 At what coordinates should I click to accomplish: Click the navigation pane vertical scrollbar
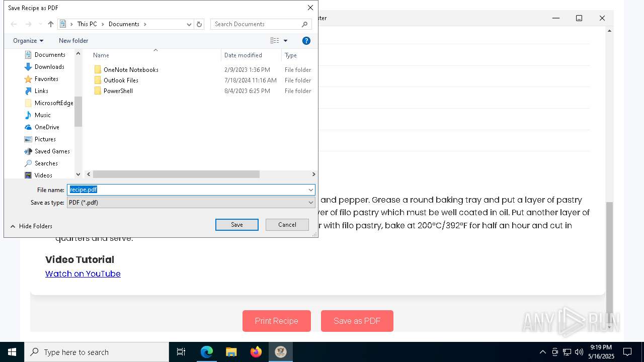click(78, 112)
